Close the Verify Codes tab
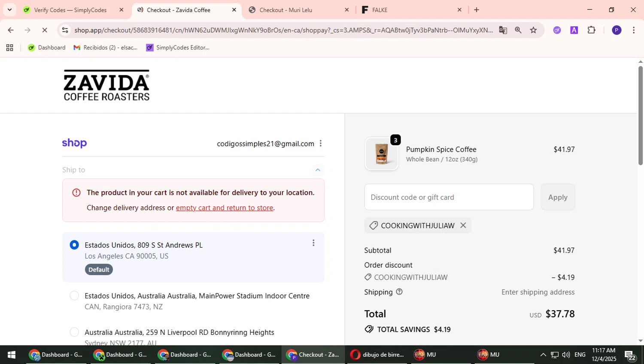Image resolution: width=644 pixels, height=364 pixels. (122, 10)
